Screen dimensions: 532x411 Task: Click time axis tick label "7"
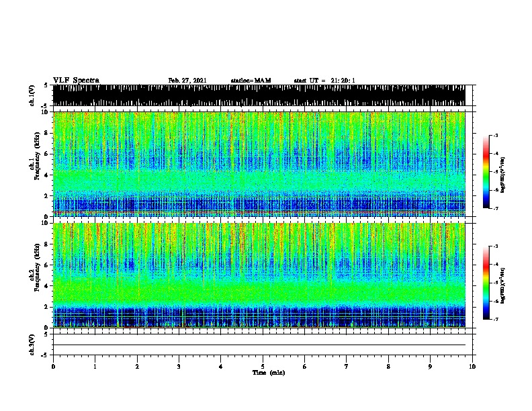coord(347,366)
